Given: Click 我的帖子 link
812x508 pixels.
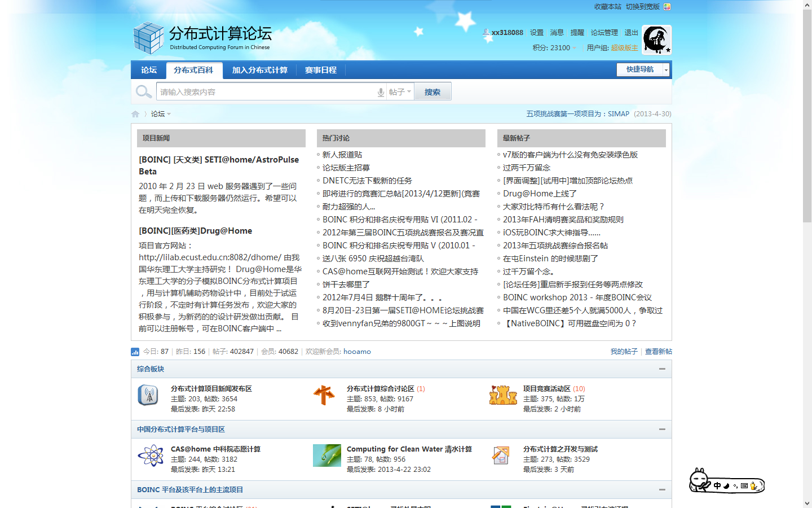Looking at the screenshot, I should pos(624,352).
